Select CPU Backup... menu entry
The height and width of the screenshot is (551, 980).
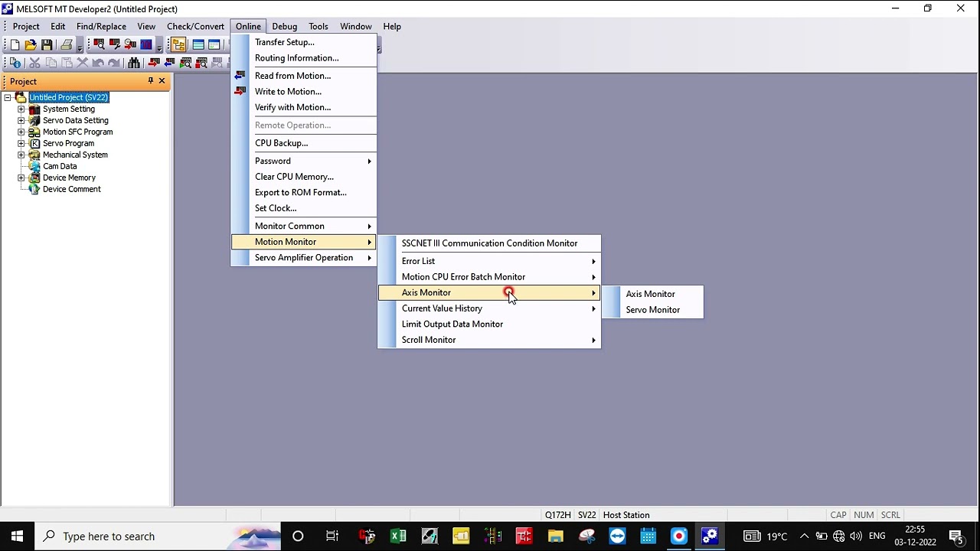click(304, 143)
